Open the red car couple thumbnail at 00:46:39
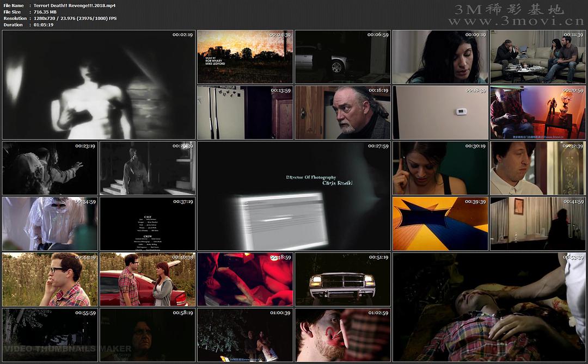Viewport: 588px width, 364px height. pos(148,280)
